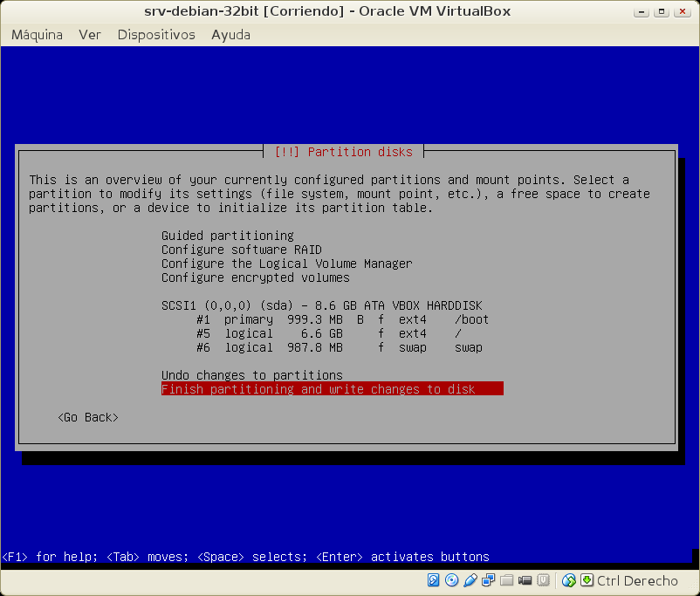Open the Ver menu
The width and height of the screenshot is (700, 596).
click(90, 35)
